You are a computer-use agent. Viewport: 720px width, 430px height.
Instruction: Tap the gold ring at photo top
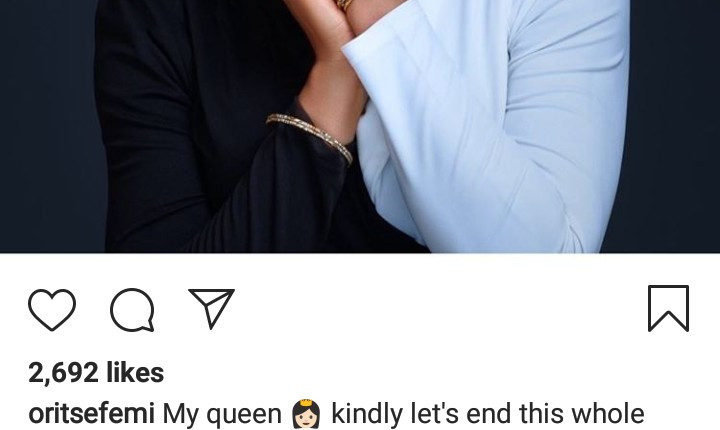pos(343,5)
